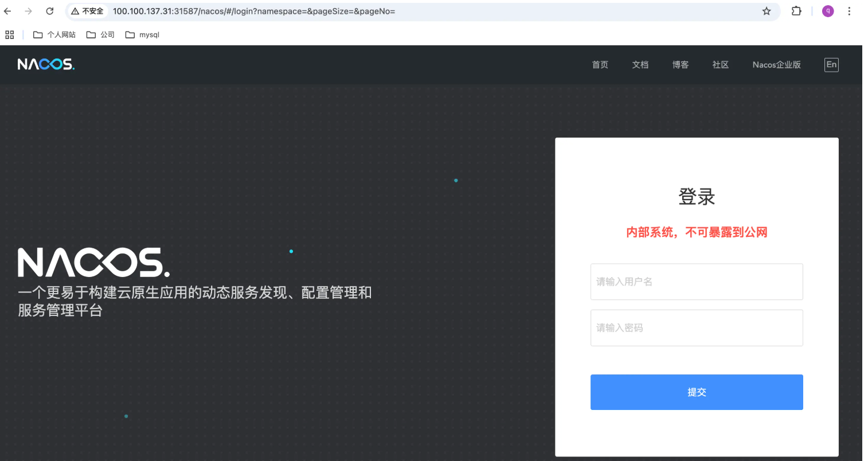Click the blue 提交 submit button
Viewport: 868px width, 461px height.
coord(697,392)
